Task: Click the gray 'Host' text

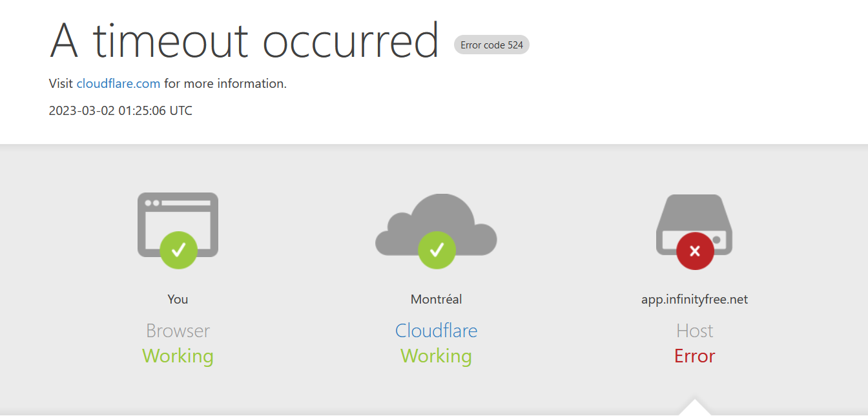Action: pos(694,331)
